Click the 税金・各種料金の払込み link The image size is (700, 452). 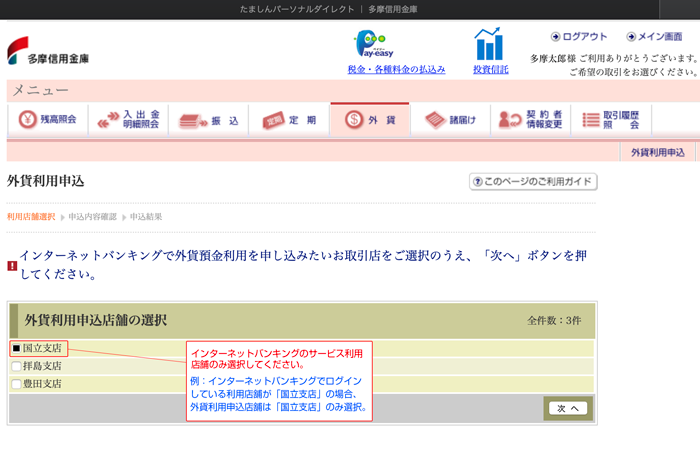396,69
